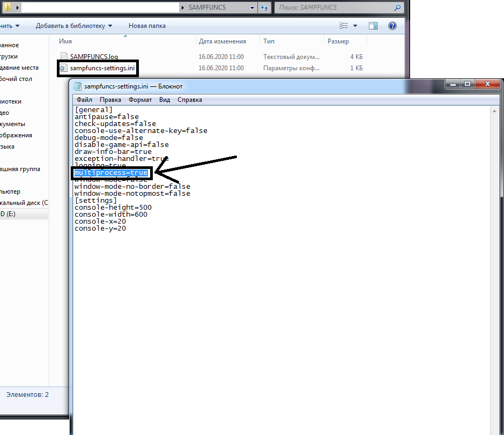The width and height of the screenshot is (504, 435).
Task: Open the address bar history dropdown
Action: 253,8
